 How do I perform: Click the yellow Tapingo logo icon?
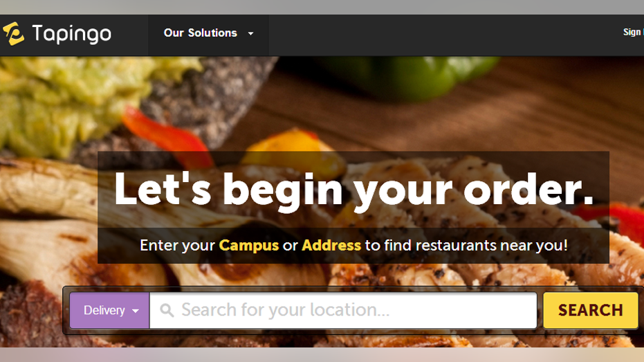(x=14, y=34)
